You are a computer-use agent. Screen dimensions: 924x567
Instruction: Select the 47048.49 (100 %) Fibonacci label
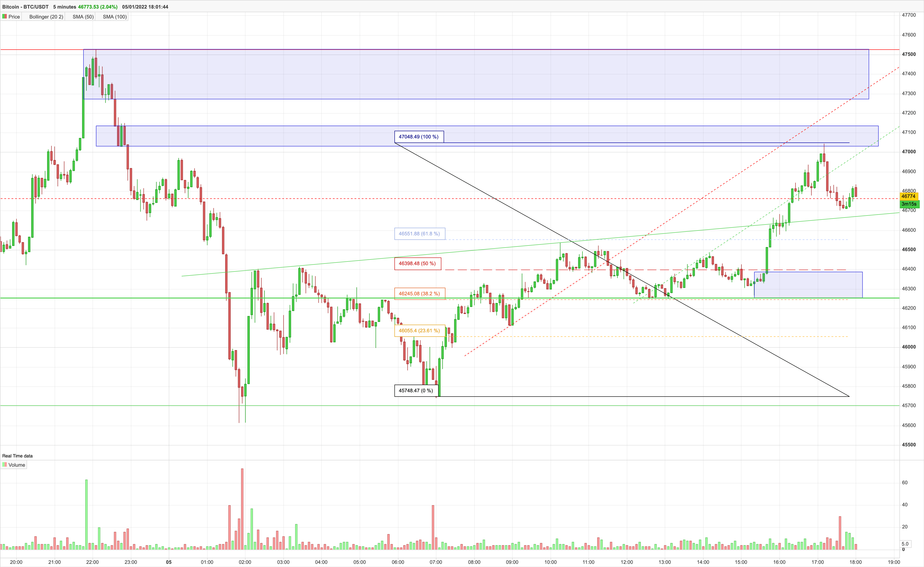419,137
